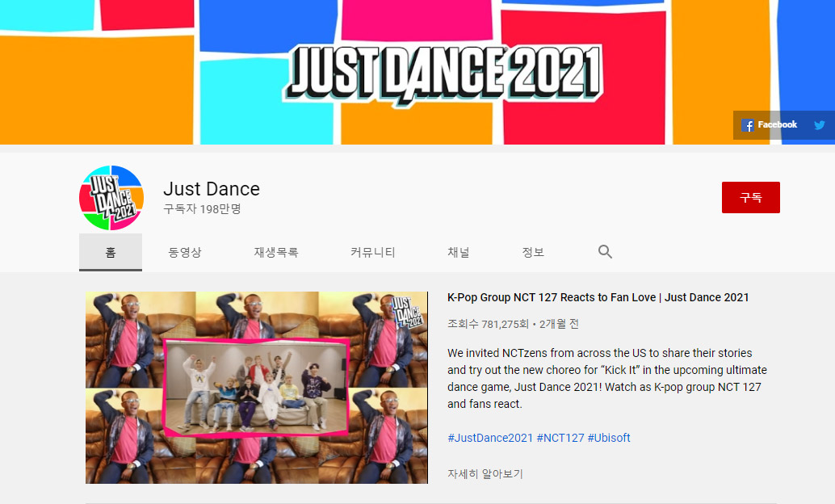Go to the 커뮤니티 tab

(x=373, y=252)
